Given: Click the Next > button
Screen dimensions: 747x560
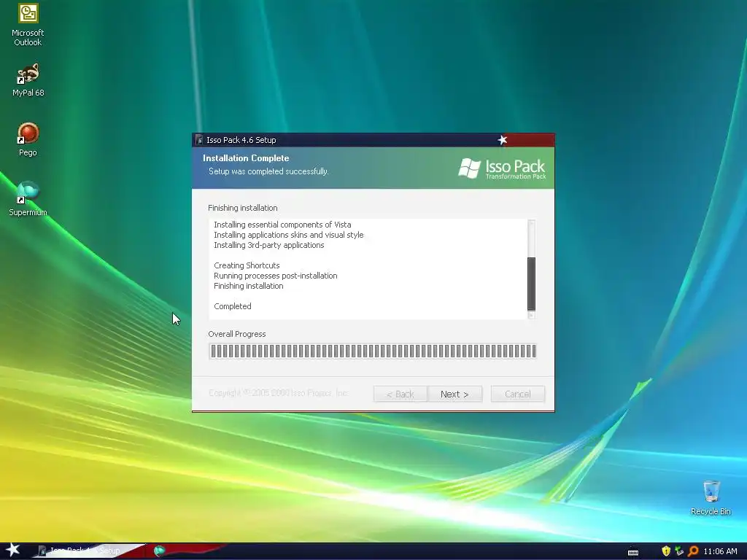Looking at the screenshot, I should pos(454,394).
